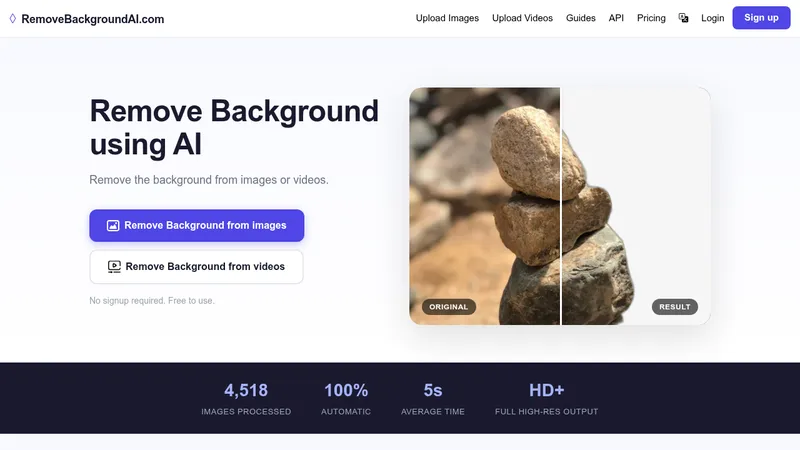Screen dimensions: 800x450
Task: Click the 'Remove Background using AI' heading
Action: tap(234, 127)
